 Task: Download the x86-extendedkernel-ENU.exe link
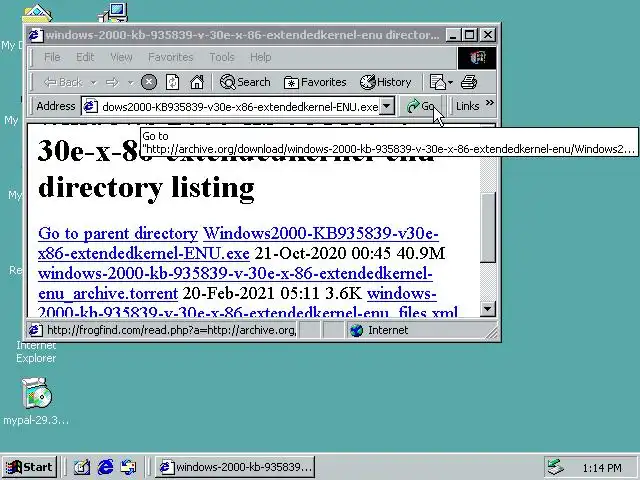coord(144,253)
